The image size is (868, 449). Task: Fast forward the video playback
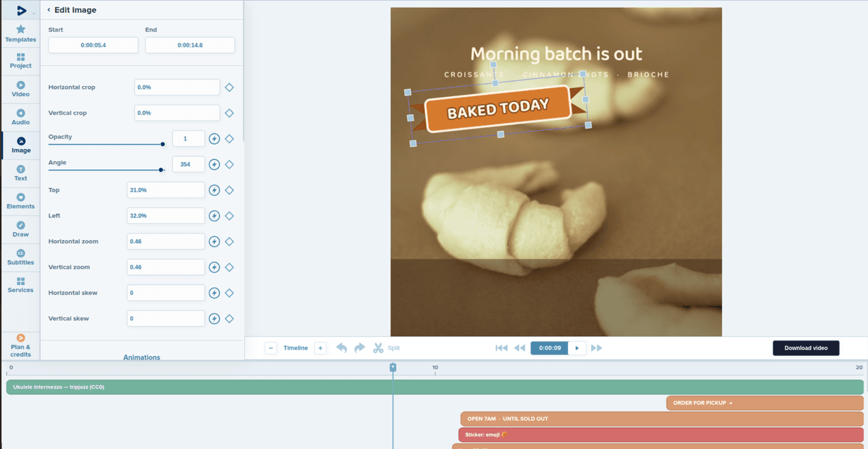click(x=597, y=348)
